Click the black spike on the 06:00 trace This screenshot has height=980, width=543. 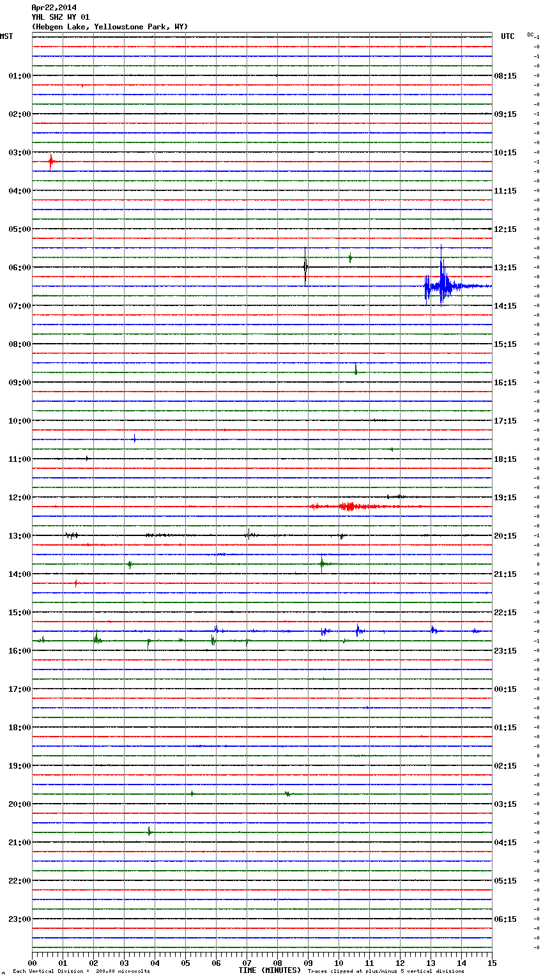(305, 266)
